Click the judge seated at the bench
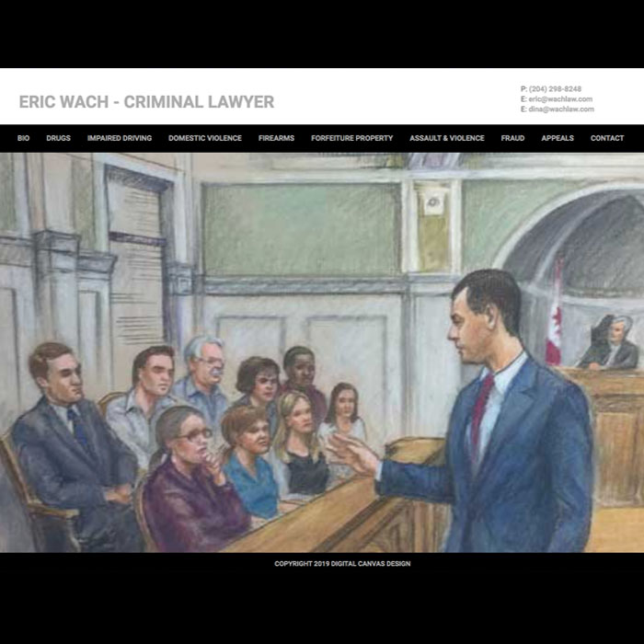The image size is (644, 644). [x=610, y=343]
